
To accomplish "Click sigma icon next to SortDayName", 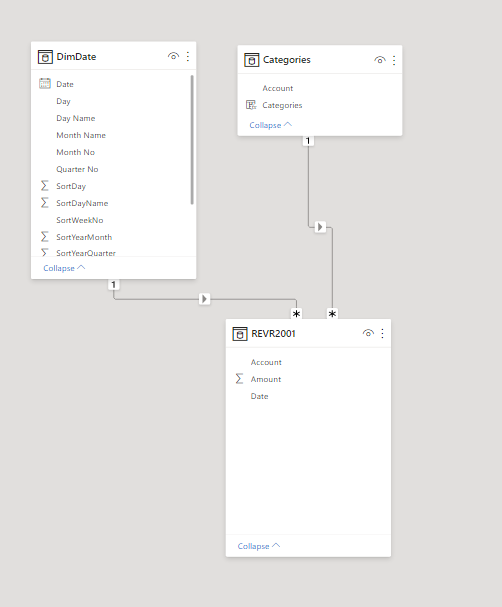I will (x=45, y=203).
